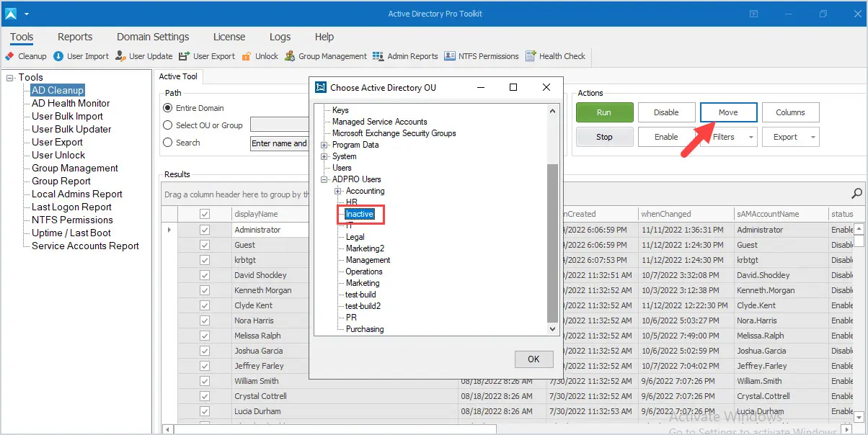Screen dimensions: 868x435
Task: Open the Help menu
Action: click(x=324, y=37)
